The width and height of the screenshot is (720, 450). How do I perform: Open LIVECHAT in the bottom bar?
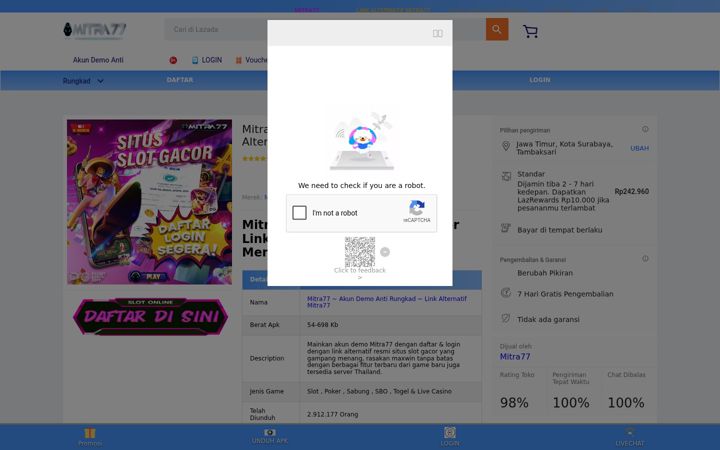(630, 437)
